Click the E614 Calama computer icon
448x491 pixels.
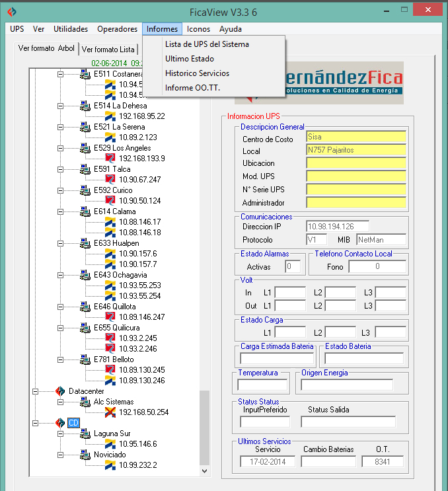(x=85, y=211)
